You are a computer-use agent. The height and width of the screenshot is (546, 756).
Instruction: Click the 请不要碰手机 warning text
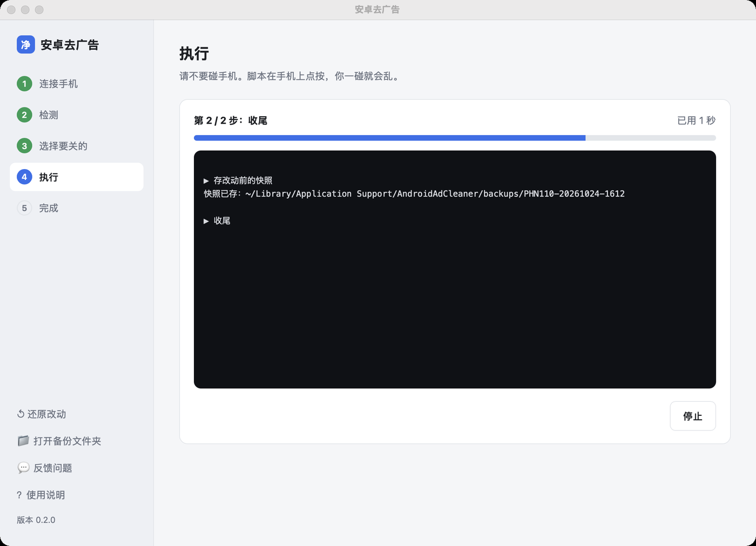click(289, 76)
